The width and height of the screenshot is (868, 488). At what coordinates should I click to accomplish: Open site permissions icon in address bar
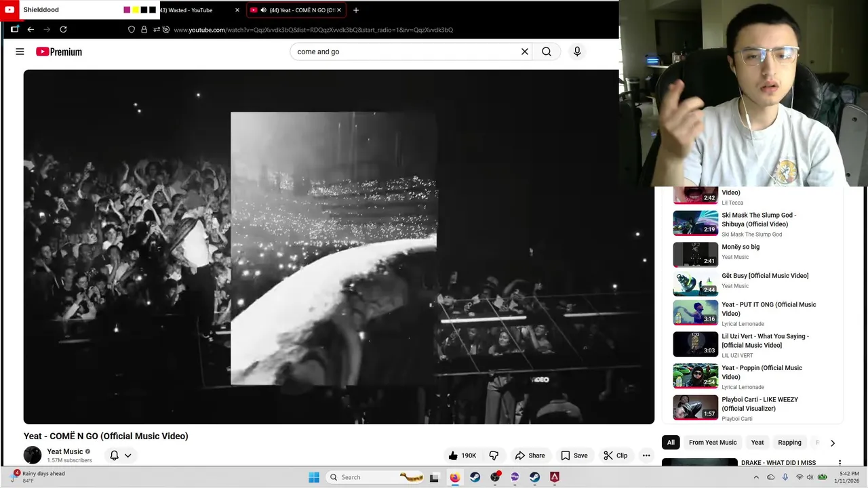click(x=157, y=30)
